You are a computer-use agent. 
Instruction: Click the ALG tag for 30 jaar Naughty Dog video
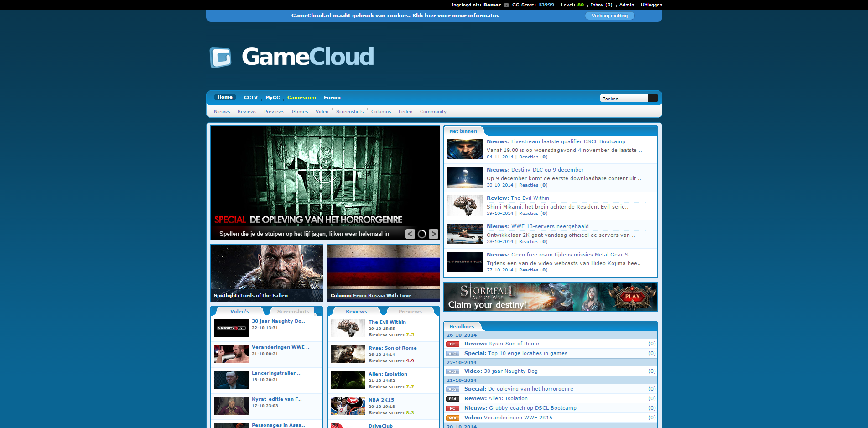452,371
